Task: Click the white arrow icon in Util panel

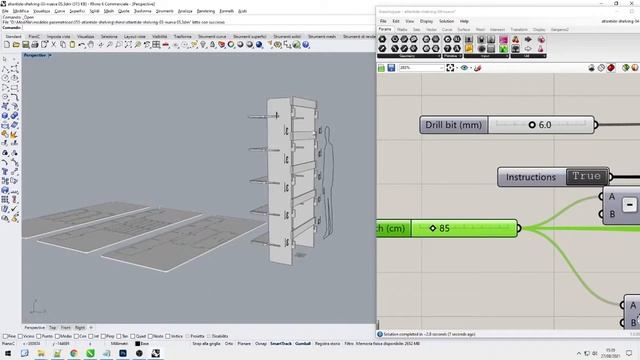Action: coord(528,49)
